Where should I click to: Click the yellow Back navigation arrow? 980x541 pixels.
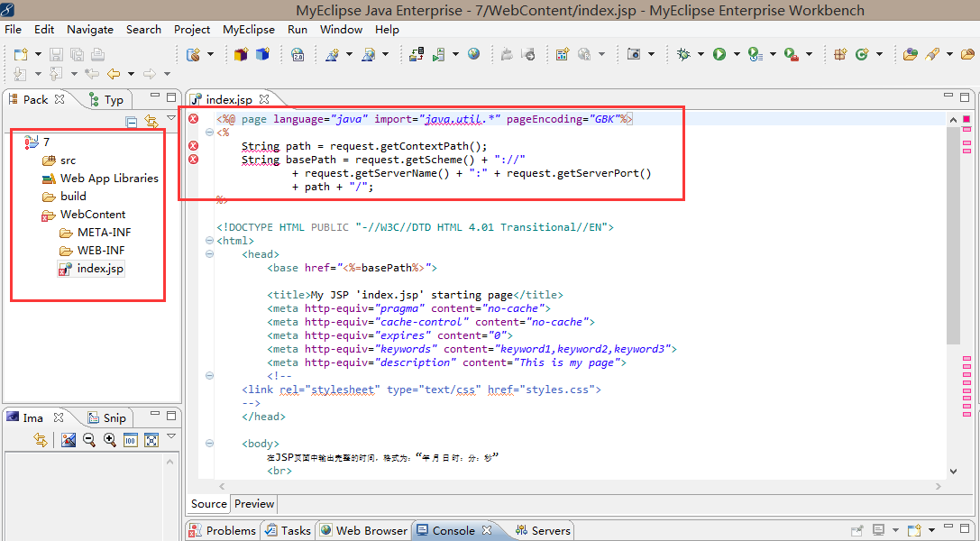pyautogui.click(x=113, y=74)
